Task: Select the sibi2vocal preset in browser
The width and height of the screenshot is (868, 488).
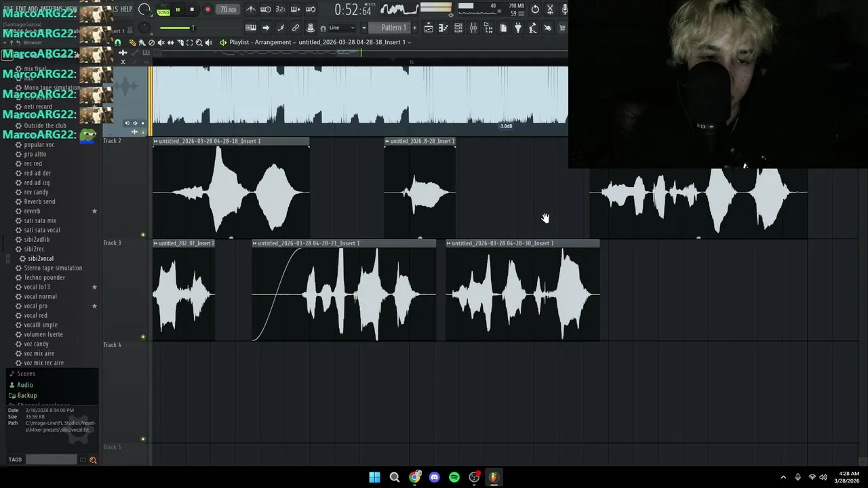Action: point(41,258)
